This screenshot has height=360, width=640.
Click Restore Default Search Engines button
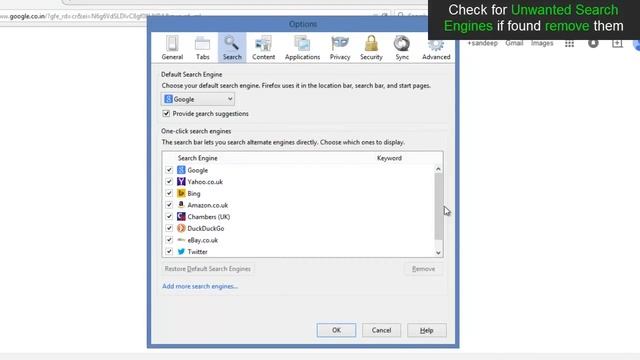point(208,269)
